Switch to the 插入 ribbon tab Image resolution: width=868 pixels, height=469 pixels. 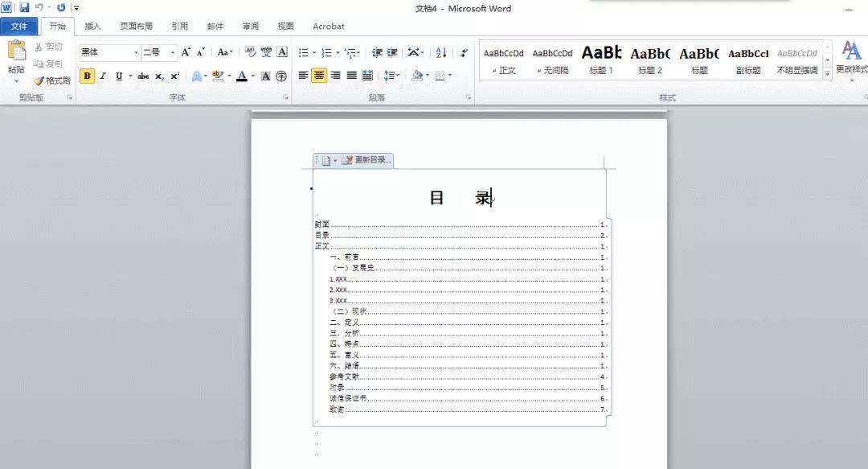tap(92, 26)
